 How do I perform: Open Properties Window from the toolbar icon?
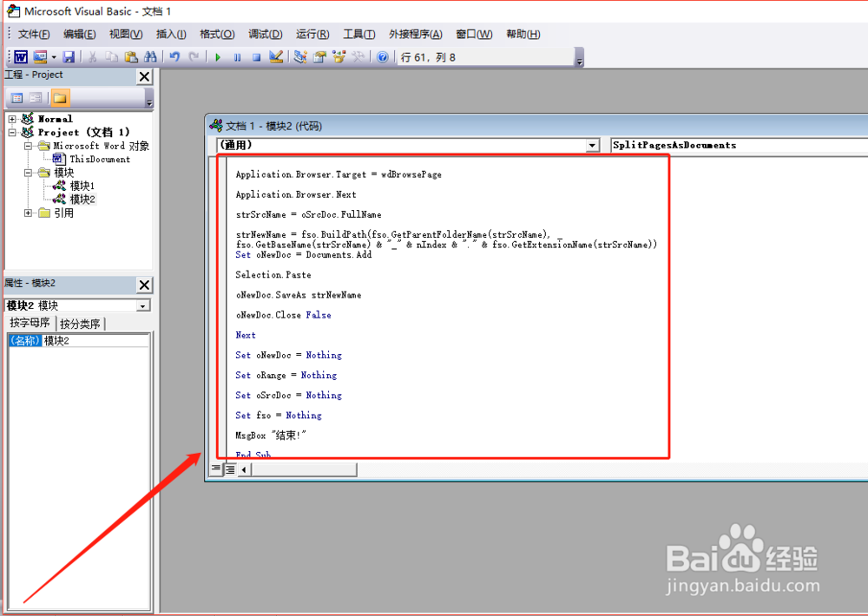click(x=319, y=57)
